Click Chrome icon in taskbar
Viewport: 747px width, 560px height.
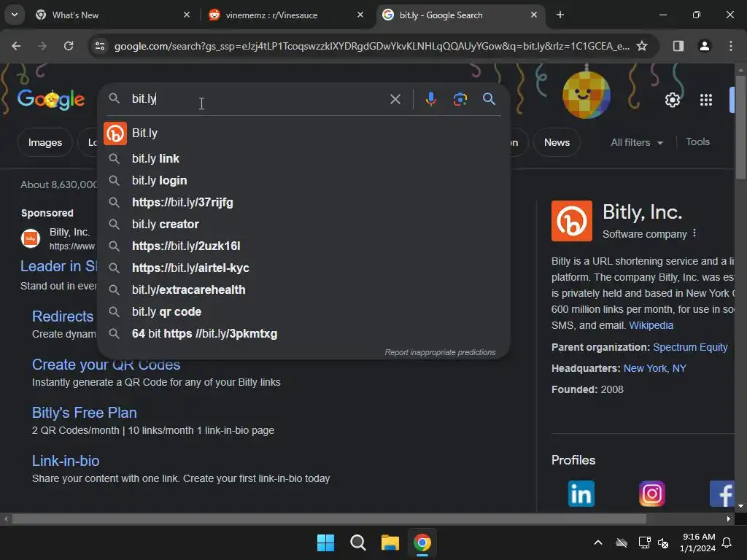(422, 542)
